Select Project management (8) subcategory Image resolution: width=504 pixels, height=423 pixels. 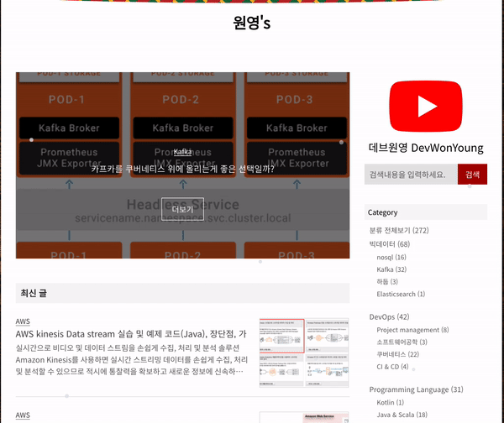(x=412, y=330)
